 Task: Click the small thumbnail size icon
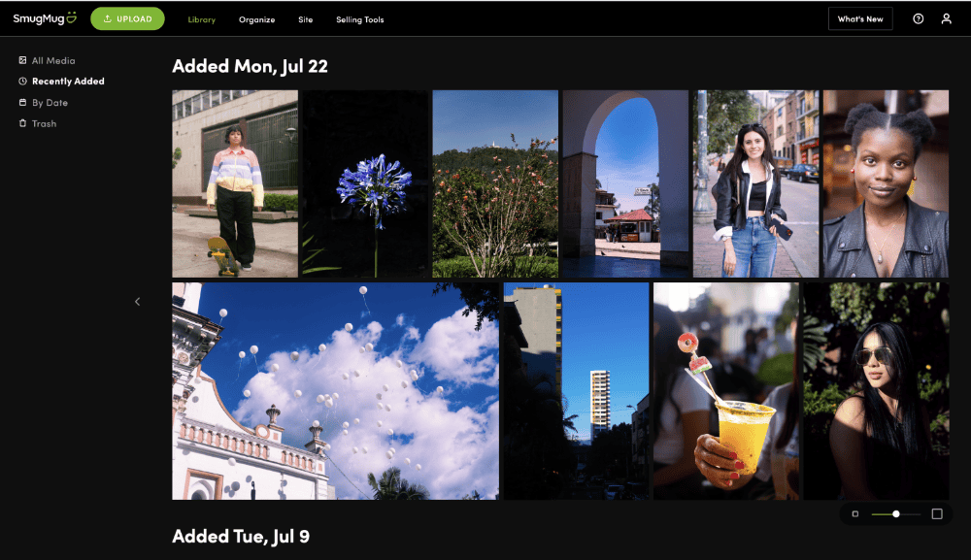click(855, 514)
